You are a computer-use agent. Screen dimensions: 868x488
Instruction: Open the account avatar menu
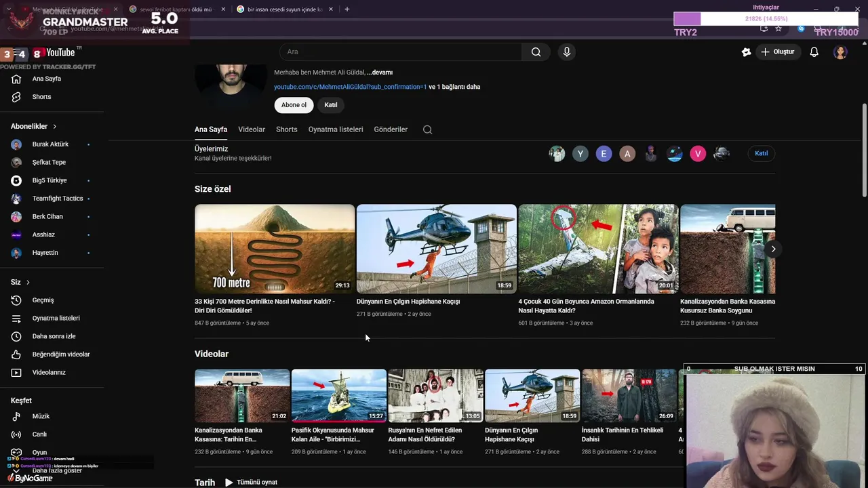pyautogui.click(x=840, y=52)
